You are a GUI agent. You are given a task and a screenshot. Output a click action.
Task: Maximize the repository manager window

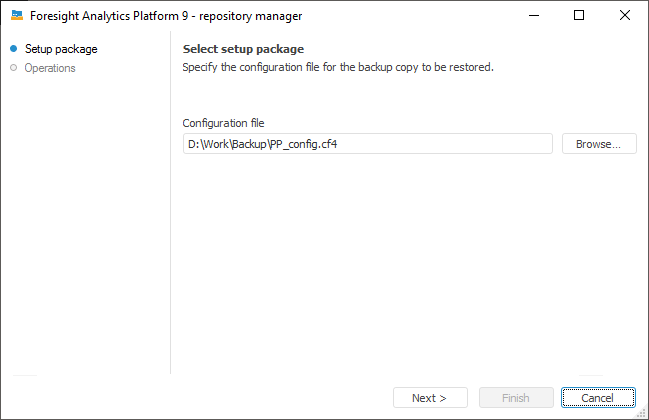pos(579,16)
